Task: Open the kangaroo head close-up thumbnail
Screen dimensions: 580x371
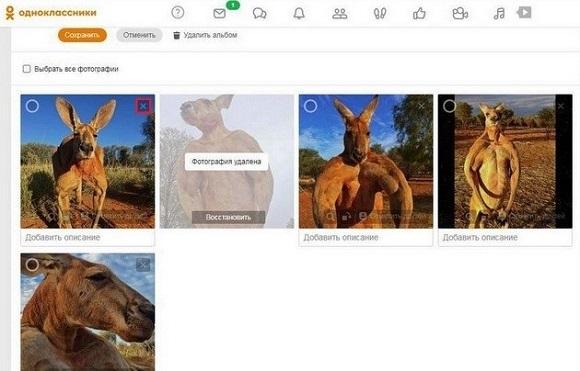Action: [x=88, y=312]
